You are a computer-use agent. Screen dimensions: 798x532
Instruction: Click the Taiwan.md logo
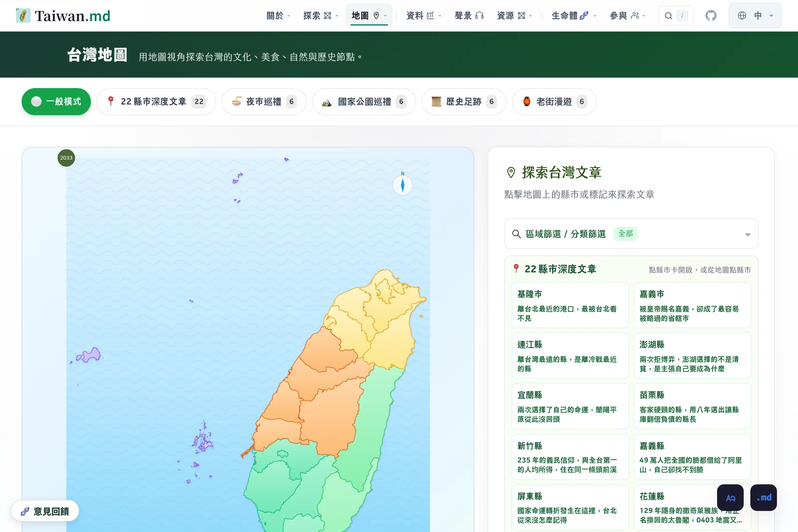(x=63, y=15)
